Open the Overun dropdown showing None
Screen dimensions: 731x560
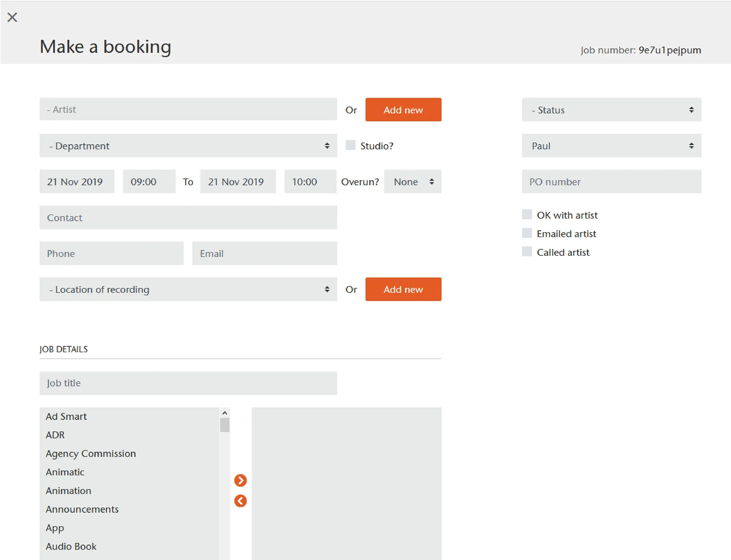tap(412, 182)
